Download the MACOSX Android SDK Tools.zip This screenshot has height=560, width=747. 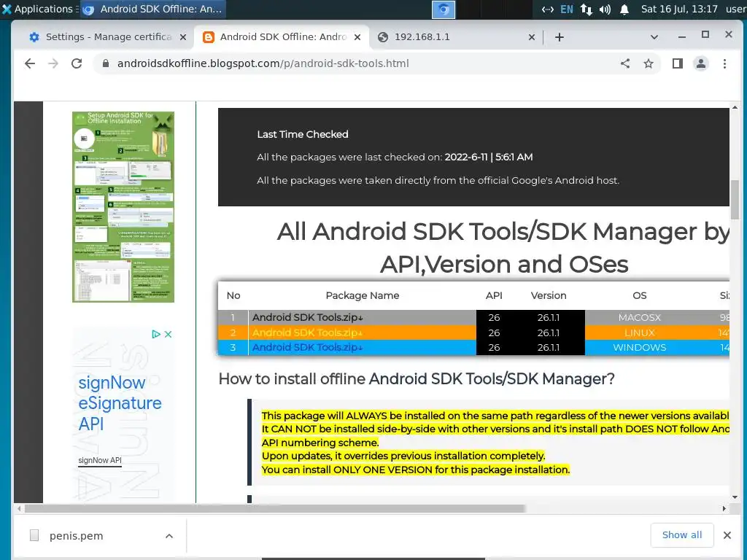308,317
